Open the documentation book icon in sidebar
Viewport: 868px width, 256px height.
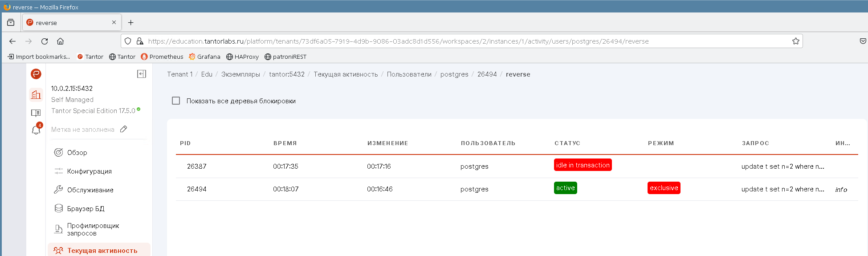click(x=36, y=113)
